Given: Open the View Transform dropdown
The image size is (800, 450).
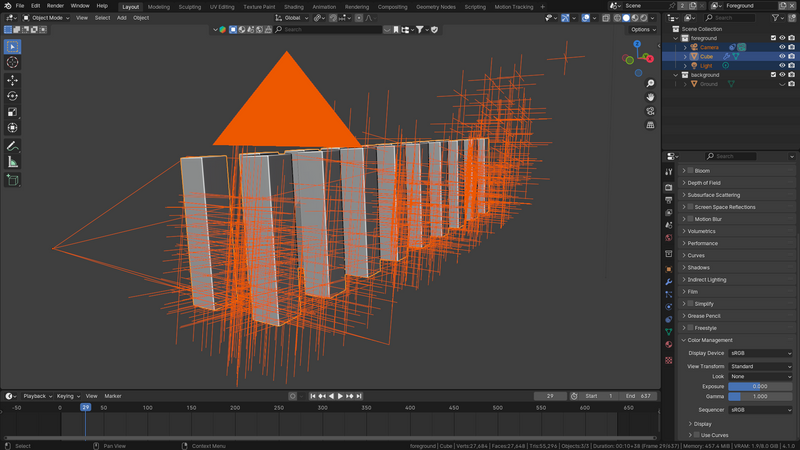Looking at the screenshot, I should click(760, 366).
